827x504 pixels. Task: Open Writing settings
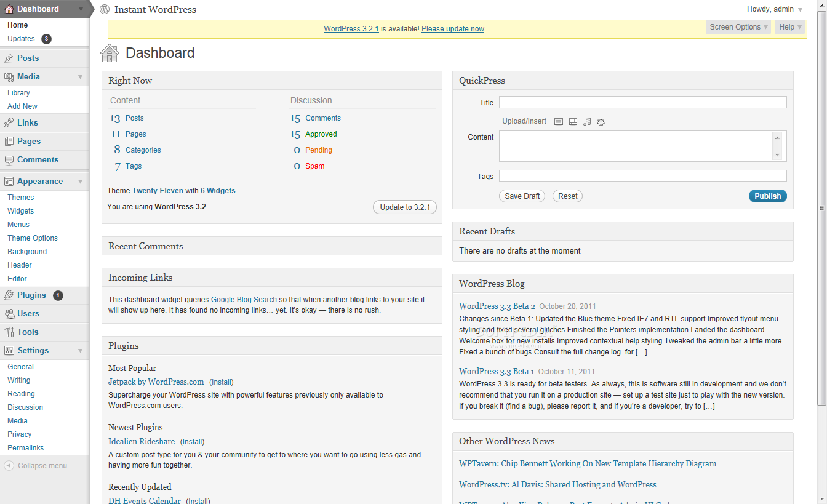pos(18,380)
